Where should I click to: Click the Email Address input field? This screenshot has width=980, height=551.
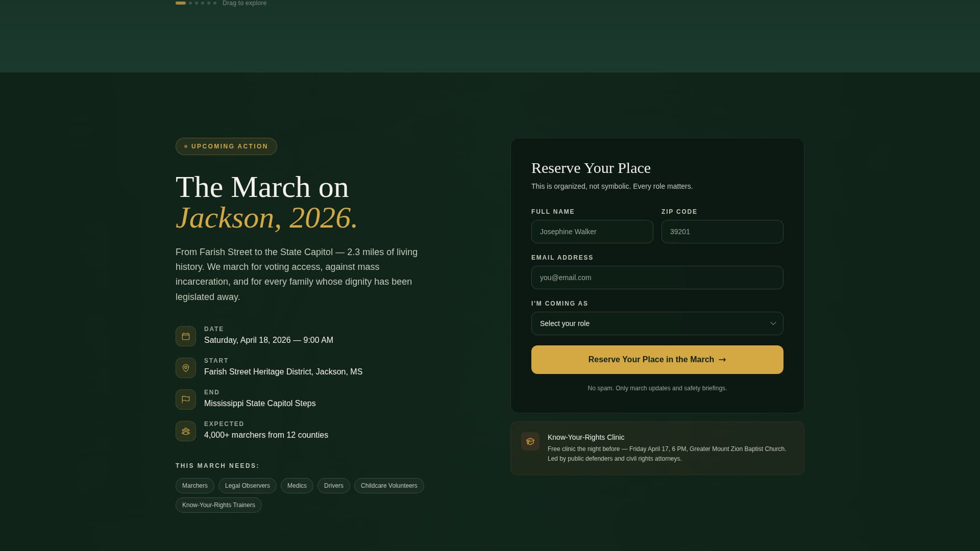(x=657, y=278)
